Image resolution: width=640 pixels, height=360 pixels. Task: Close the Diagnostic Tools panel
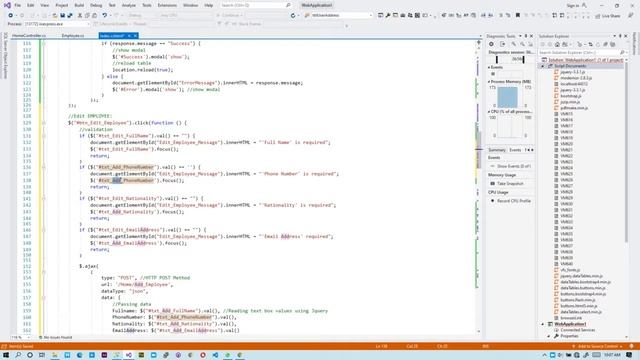click(531, 36)
